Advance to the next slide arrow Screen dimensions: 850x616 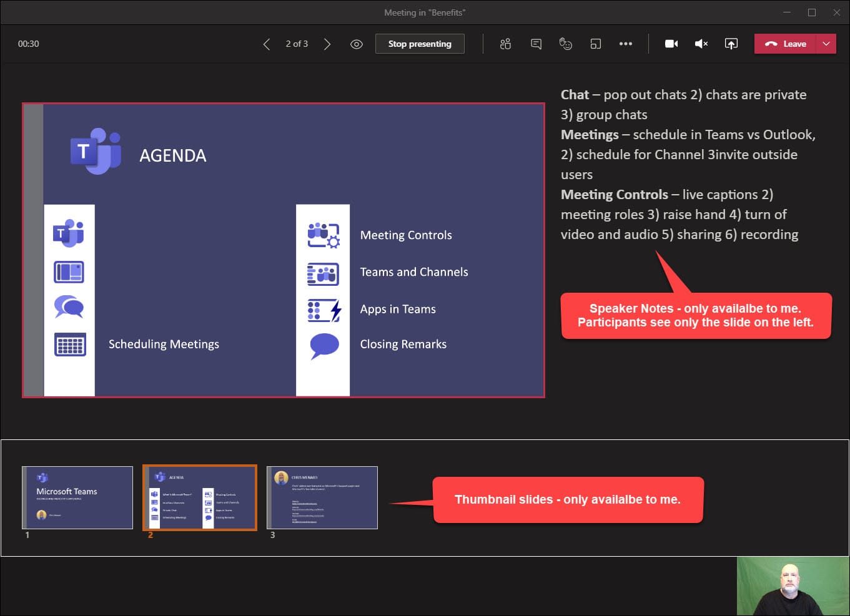point(327,44)
